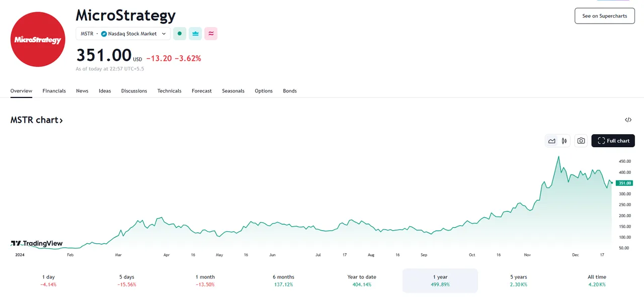Click the teal crown icon badge
The image size is (644, 297).
(195, 34)
